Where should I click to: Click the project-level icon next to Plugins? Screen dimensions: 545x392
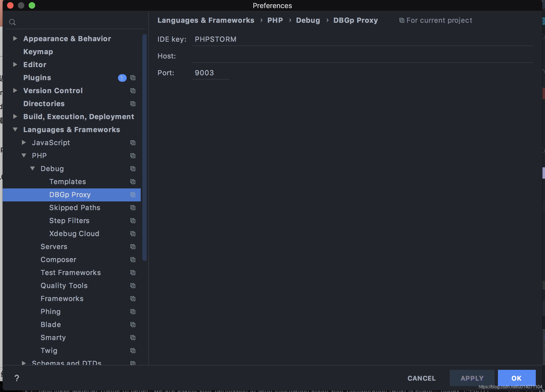pyautogui.click(x=133, y=78)
